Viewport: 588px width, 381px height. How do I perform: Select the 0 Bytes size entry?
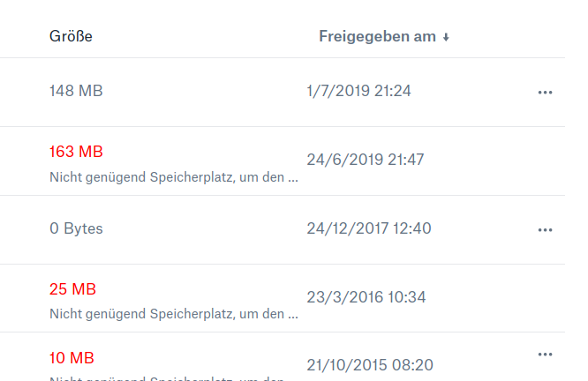pos(76,228)
